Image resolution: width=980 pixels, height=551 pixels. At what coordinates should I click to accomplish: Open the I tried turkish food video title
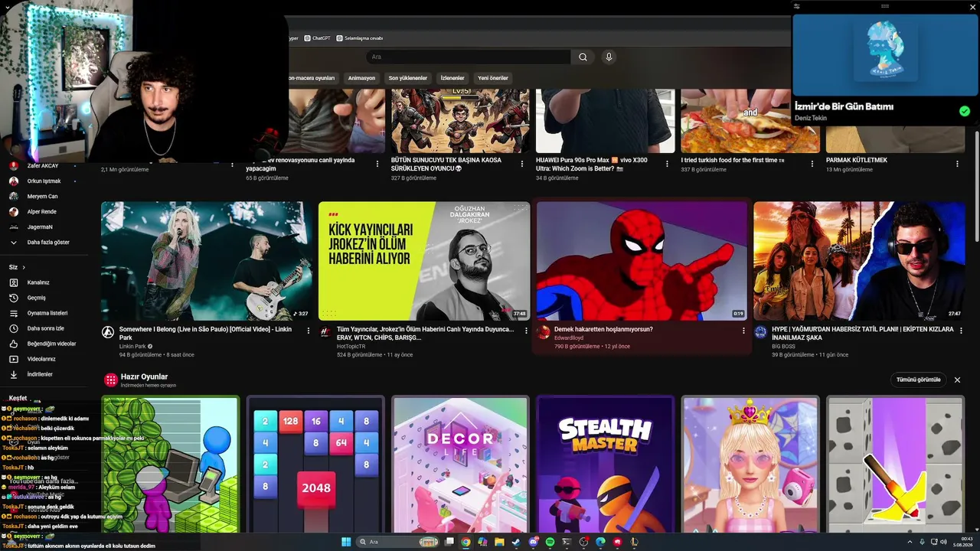733,161
